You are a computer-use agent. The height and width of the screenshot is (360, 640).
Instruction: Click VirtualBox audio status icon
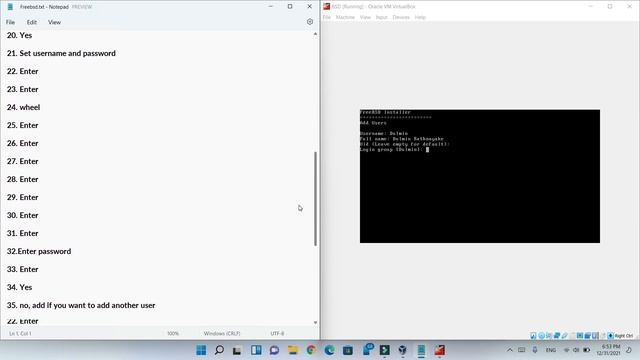549,336
